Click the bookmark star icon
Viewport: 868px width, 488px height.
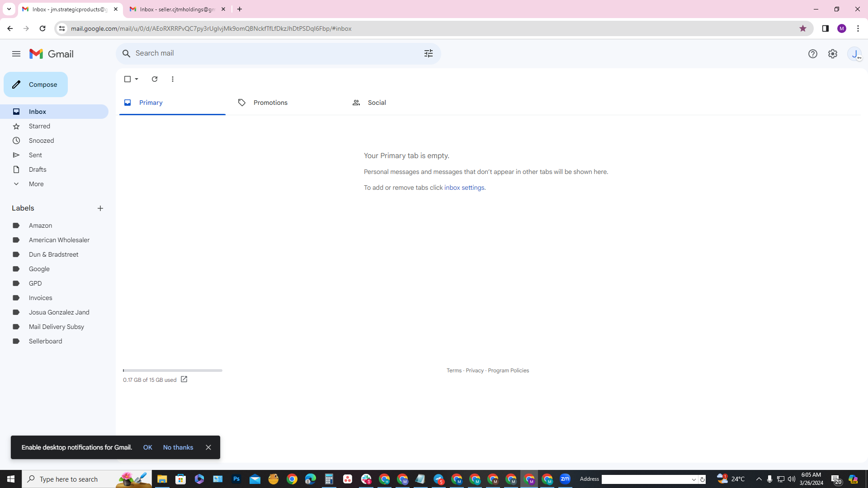point(803,28)
